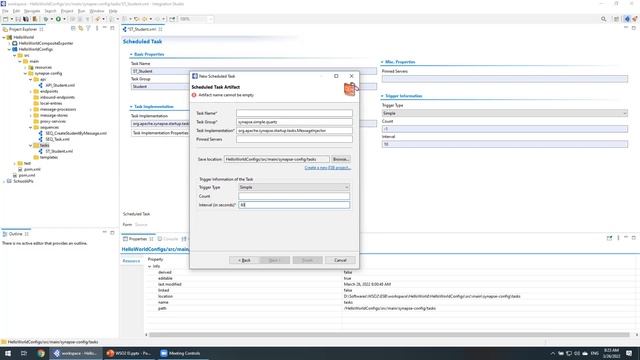The image size is (640, 360).
Task: Click the Chrome icon in the taskbar
Action: (x=40, y=353)
